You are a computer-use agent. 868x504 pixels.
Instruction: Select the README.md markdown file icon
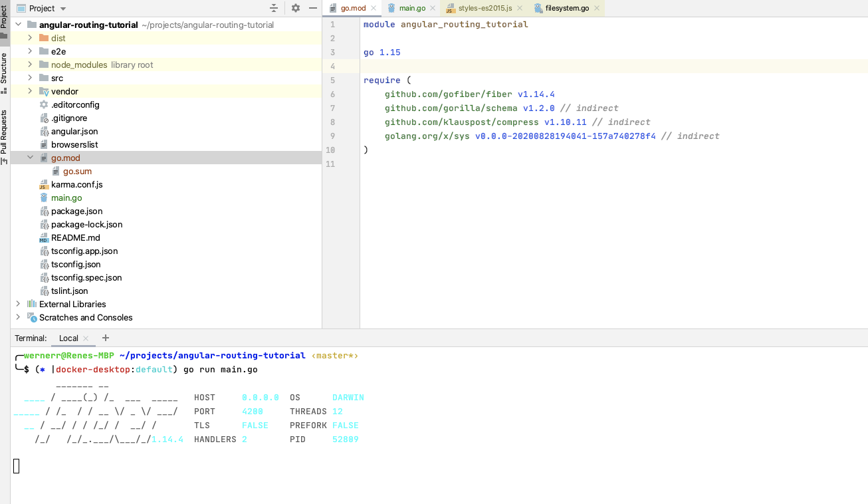coord(45,237)
